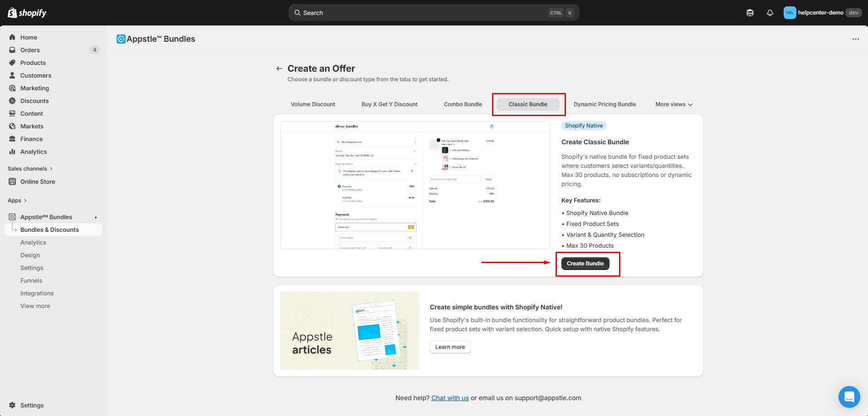Screen dimensions: 868x416
Task: Switch to the Volume Discount tab
Action: pos(313,104)
